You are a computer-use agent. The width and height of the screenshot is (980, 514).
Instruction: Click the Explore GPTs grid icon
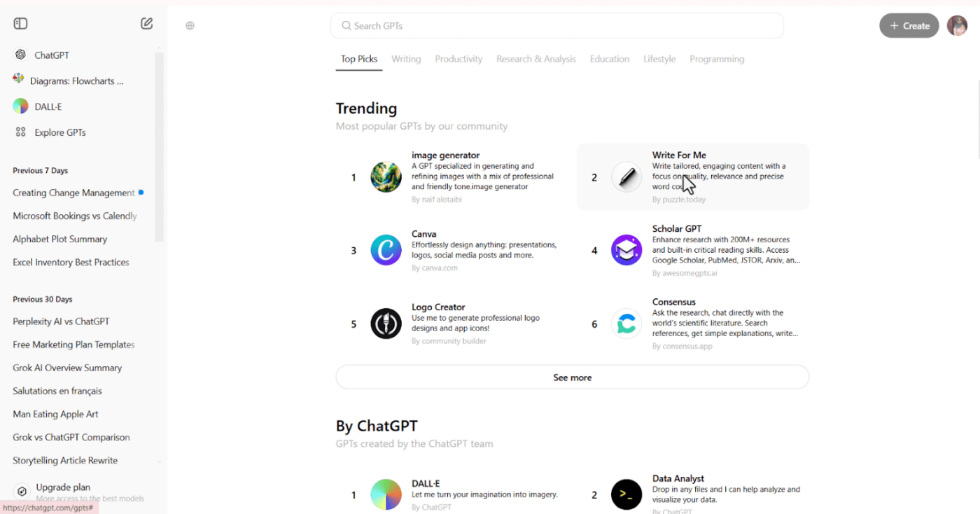(21, 132)
